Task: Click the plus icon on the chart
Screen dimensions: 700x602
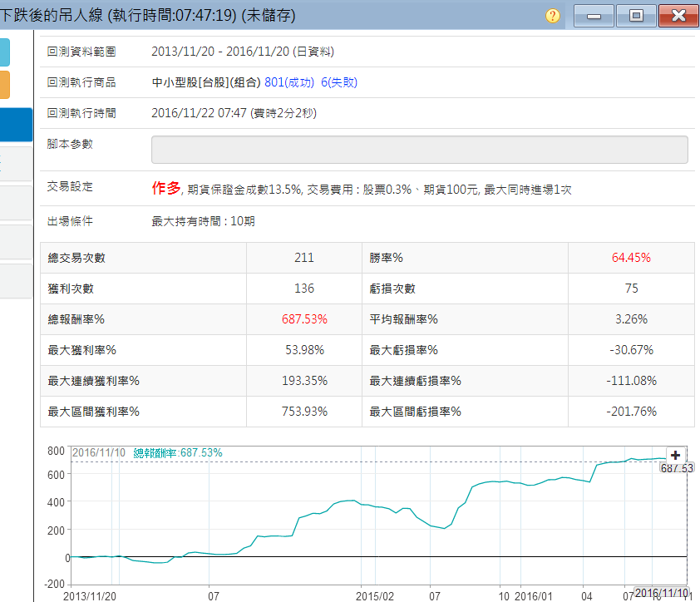Action: coord(675,455)
